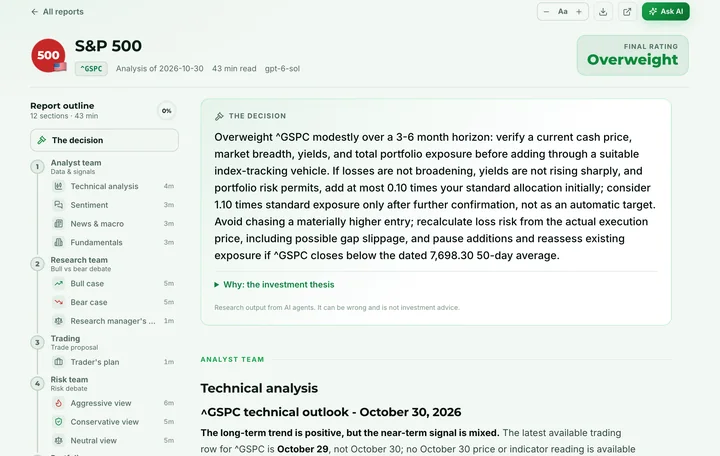Click step number 4 circle marker
The width and height of the screenshot is (720, 456).
pos(37,383)
